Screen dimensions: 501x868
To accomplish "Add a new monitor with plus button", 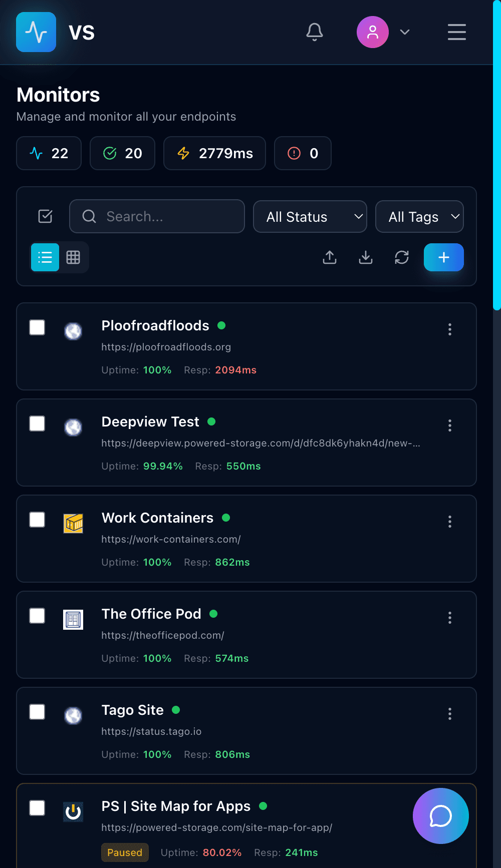I will tap(444, 257).
